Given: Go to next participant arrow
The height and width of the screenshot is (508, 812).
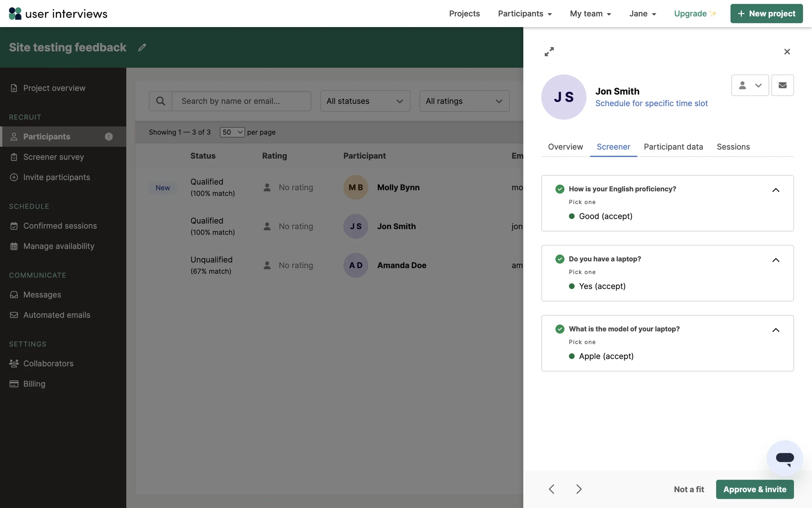Looking at the screenshot, I should tap(579, 489).
